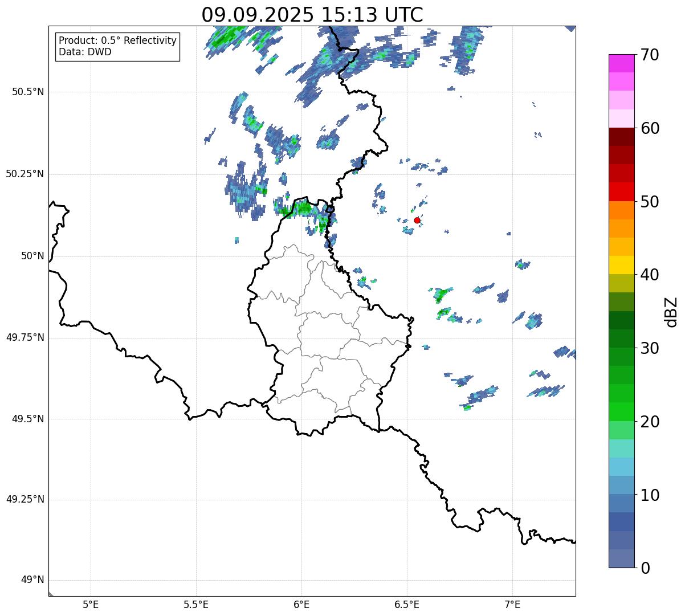Select the bright green 20 dBZ band
The width and height of the screenshot is (685, 616).
click(621, 412)
